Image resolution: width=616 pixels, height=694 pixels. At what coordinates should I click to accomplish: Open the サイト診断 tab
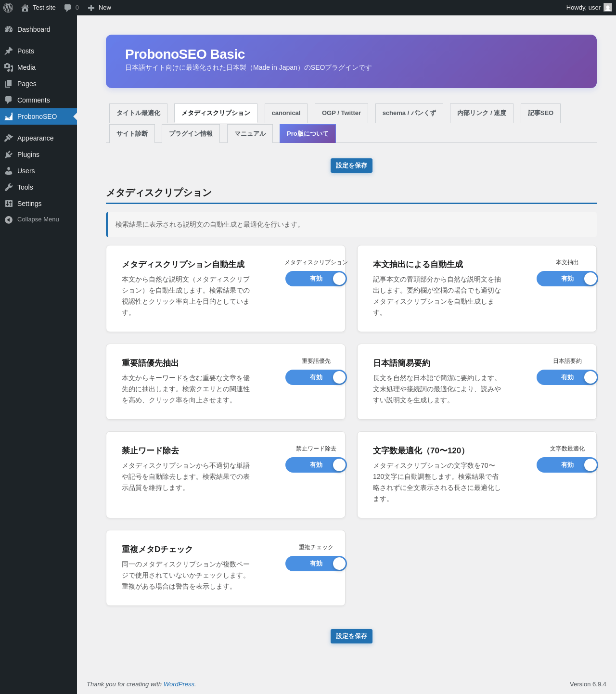[132, 134]
